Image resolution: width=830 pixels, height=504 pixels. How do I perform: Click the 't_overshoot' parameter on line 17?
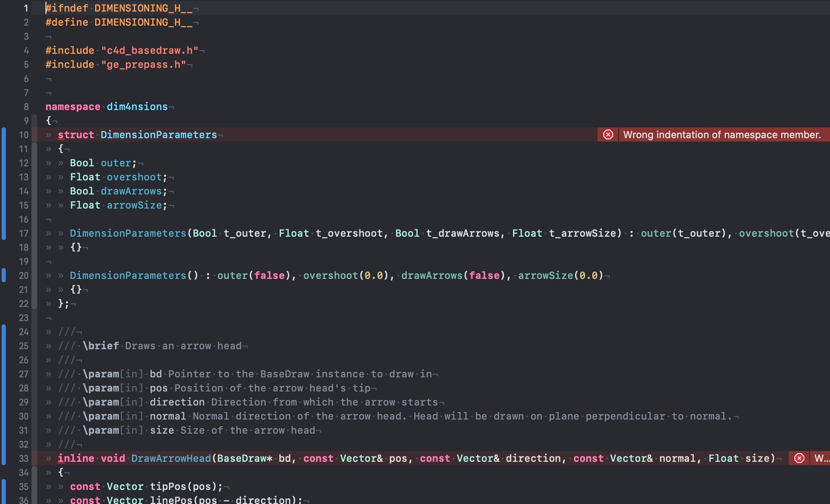pos(349,233)
